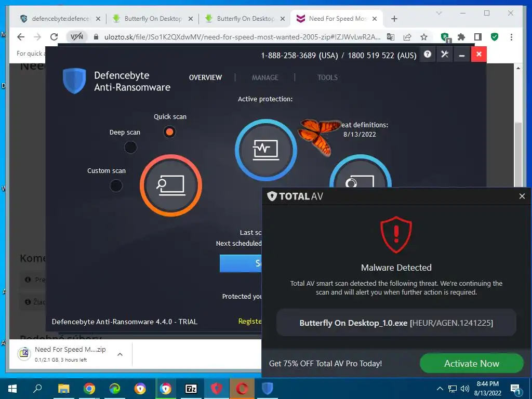Open a new browser tab
This screenshot has width=532, height=399.
[x=394, y=19]
